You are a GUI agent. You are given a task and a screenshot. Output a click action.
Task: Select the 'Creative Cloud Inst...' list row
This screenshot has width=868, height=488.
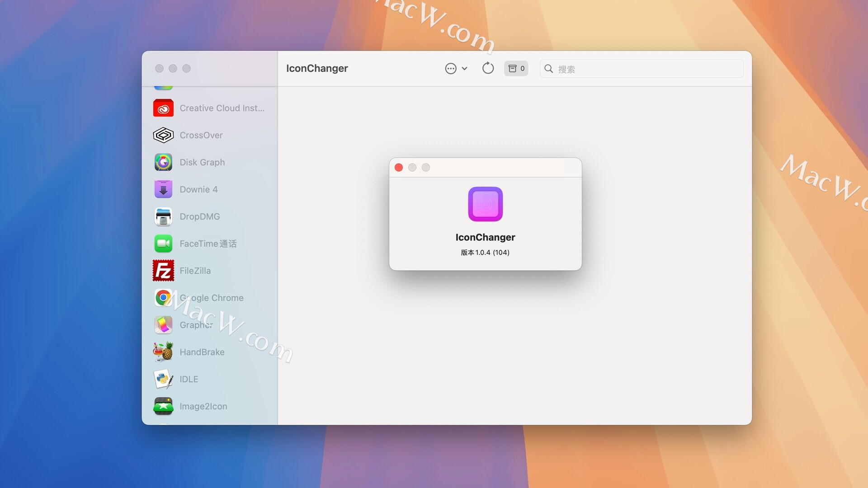click(x=210, y=108)
